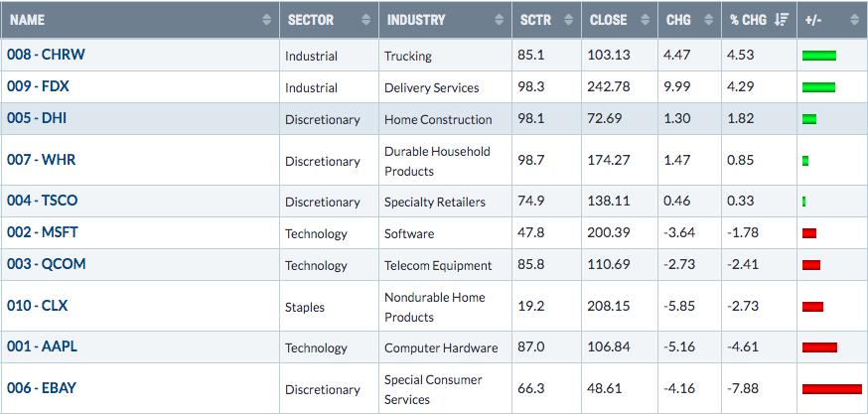Image resolution: width=868 pixels, height=414 pixels.
Task: Sort by CLOSE using its arrow icon
Action: [x=645, y=20]
